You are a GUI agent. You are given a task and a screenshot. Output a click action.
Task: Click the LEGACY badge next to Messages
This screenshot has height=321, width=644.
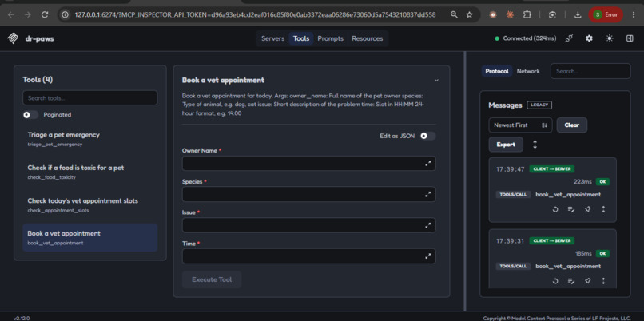click(x=539, y=105)
